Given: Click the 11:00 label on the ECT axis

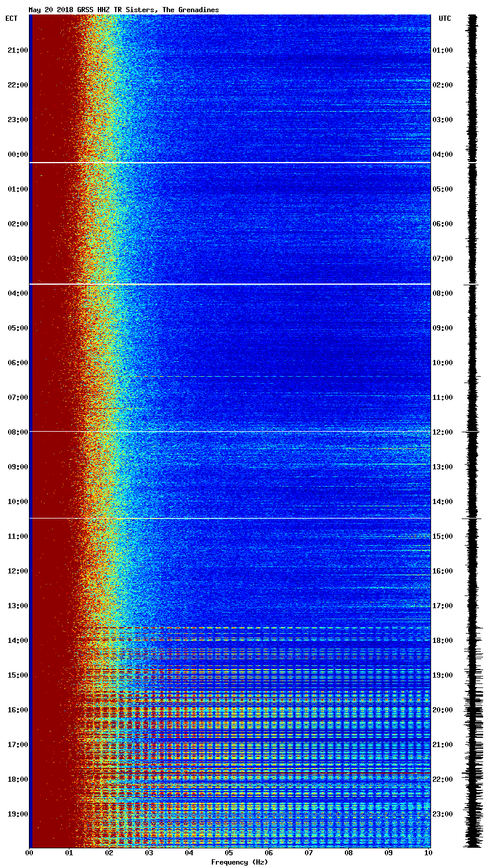Looking at the screenshot, I should (x=17, y=536).
